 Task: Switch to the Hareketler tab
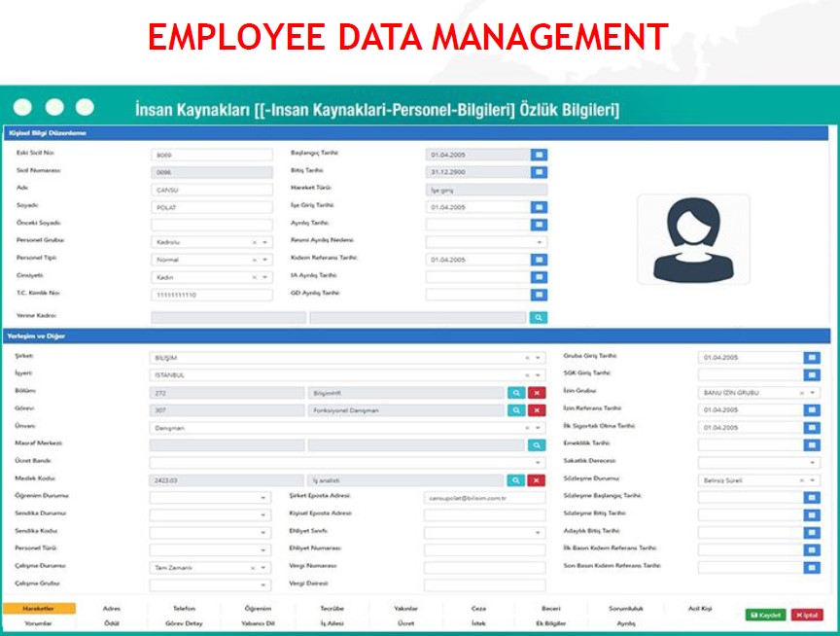tap(39, 609)
